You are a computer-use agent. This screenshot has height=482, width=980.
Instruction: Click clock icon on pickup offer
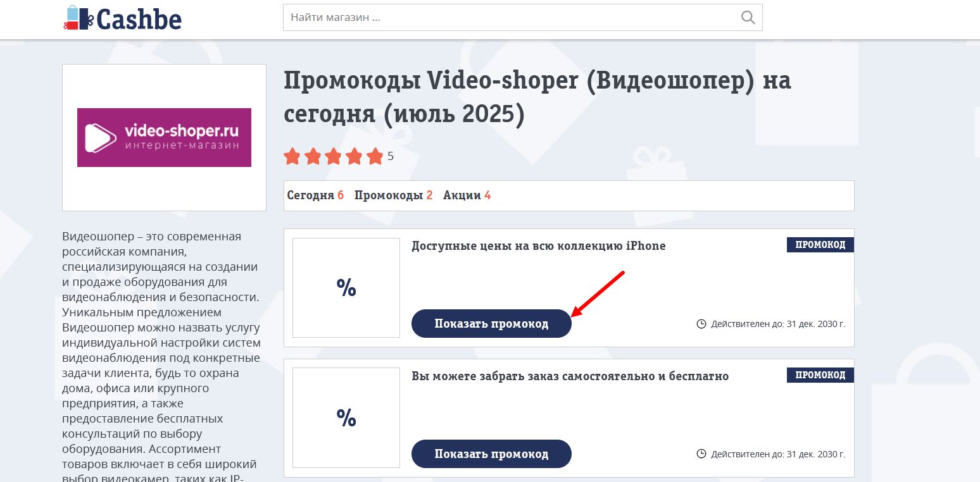701,454
